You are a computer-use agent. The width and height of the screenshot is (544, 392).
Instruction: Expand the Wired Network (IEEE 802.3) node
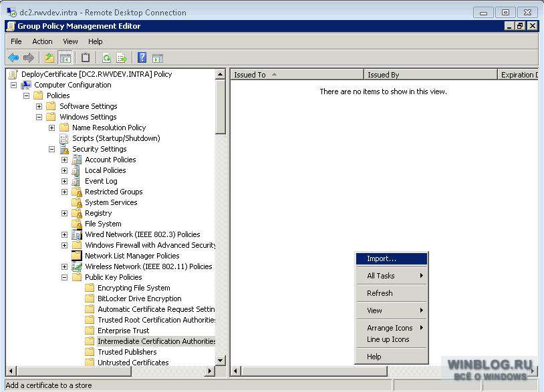click(65, 234)
